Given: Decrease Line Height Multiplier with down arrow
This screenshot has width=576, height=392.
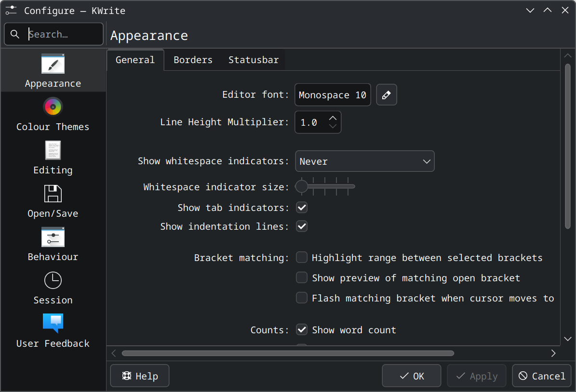Looking at the screenshot, I should coord(333,127).
